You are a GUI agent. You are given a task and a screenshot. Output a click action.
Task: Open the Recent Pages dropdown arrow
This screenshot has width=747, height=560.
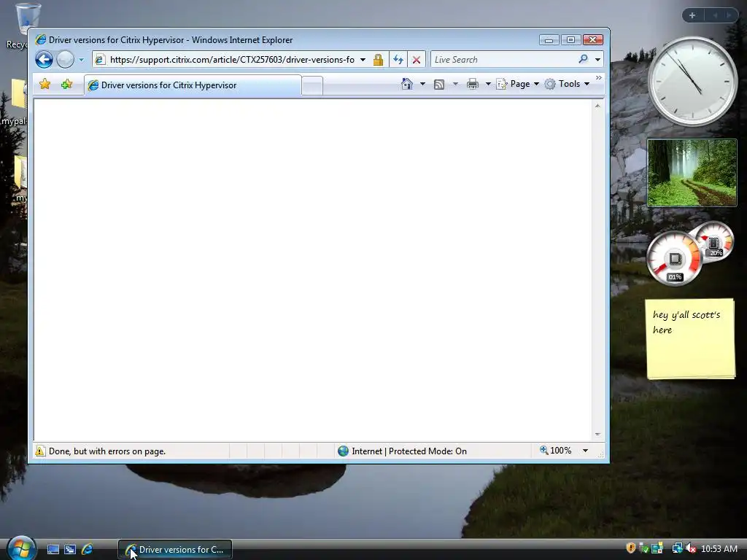click(x=81, y=60)
